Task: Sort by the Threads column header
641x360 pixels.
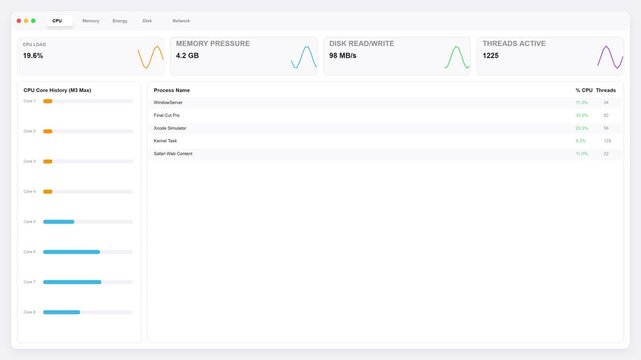Action: 606,90
